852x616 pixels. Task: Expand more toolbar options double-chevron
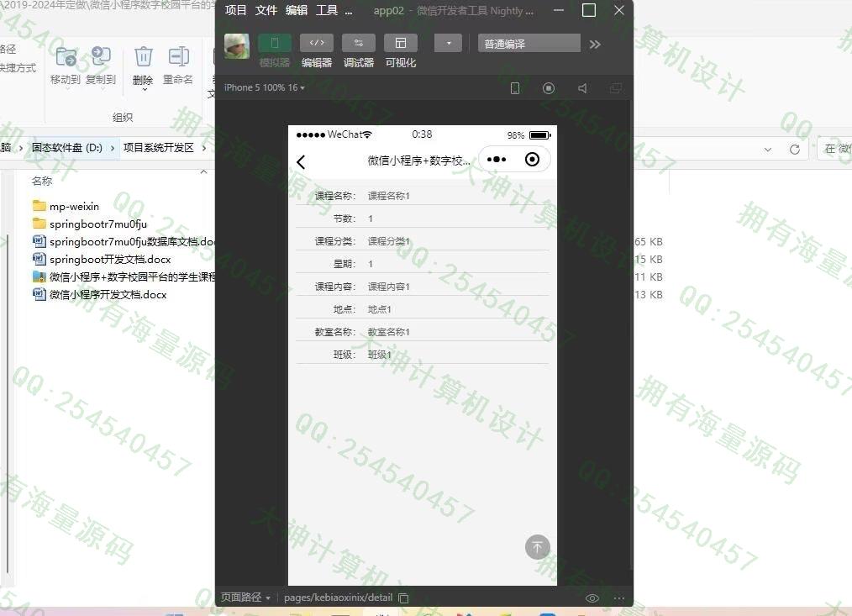point(595,45)
